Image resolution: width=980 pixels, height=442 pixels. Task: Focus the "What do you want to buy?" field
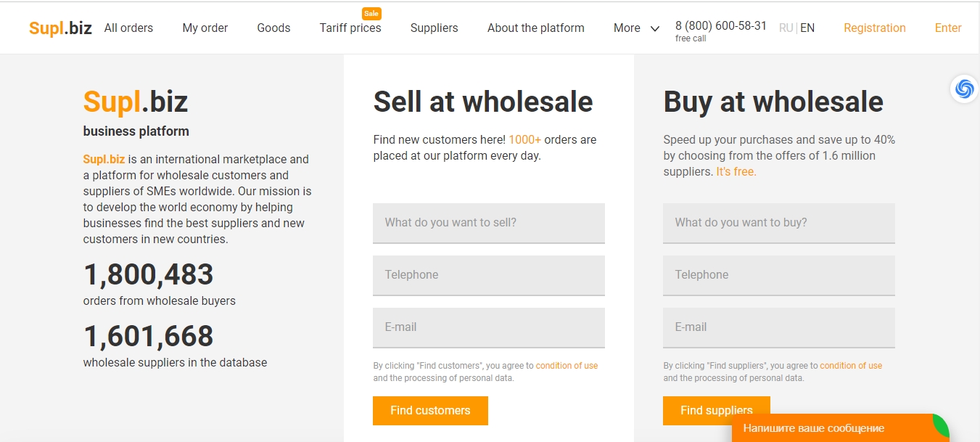(x=778, y=223)
